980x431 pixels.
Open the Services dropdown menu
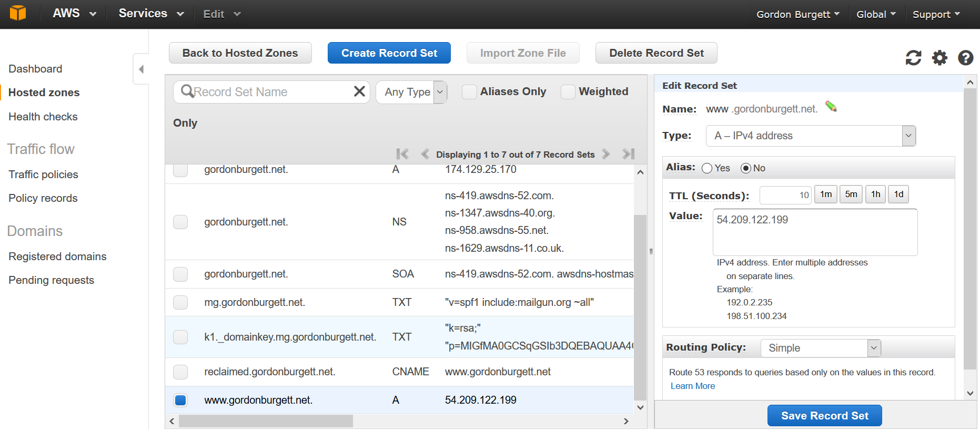(151, 14)
